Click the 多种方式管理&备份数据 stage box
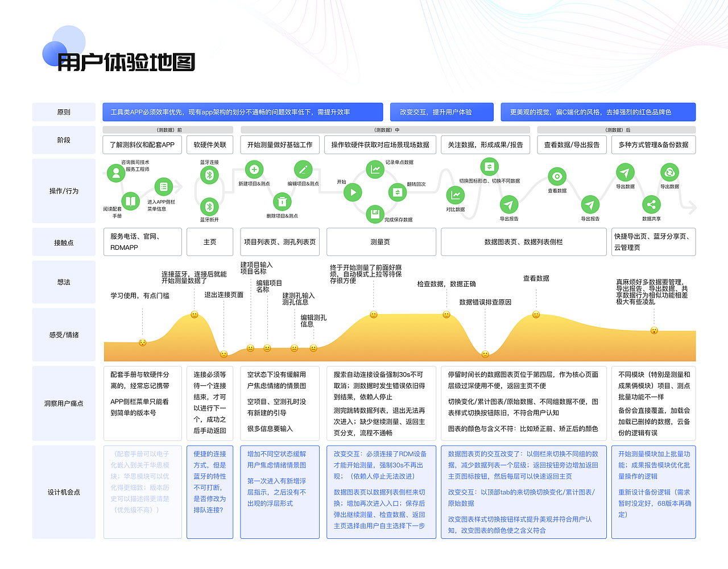 (653, 145)
